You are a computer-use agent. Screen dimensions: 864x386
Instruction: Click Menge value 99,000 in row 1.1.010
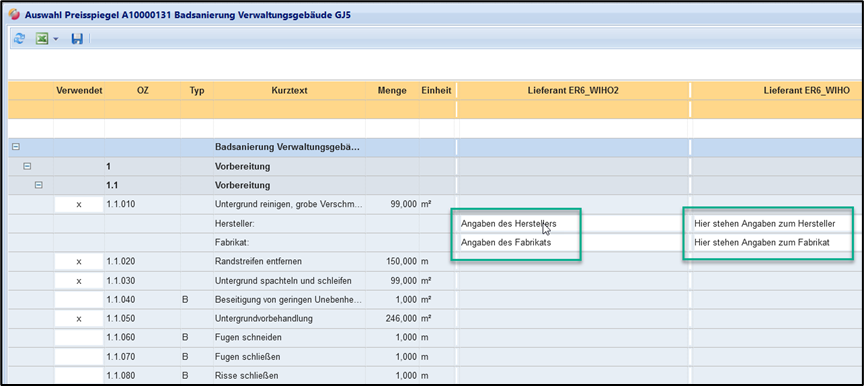click(404, 205)
